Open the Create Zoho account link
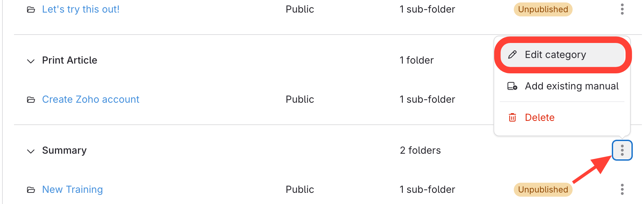 (x=91, y=100)
